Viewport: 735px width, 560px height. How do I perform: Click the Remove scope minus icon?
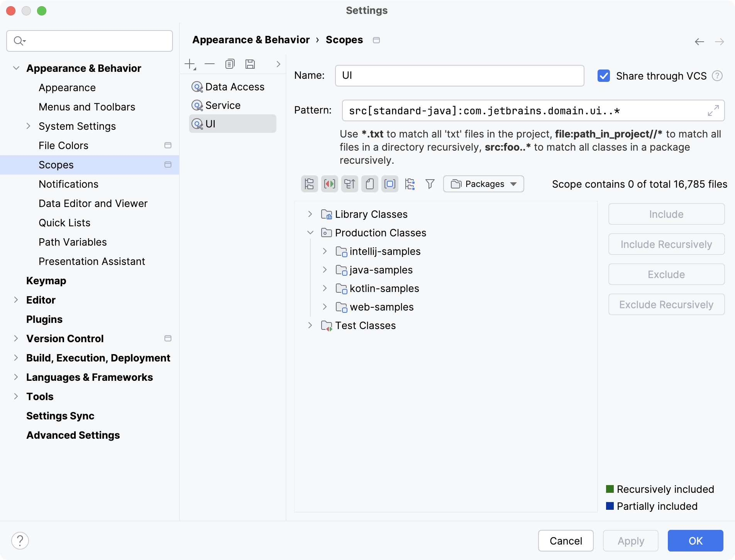coord(210,64)
